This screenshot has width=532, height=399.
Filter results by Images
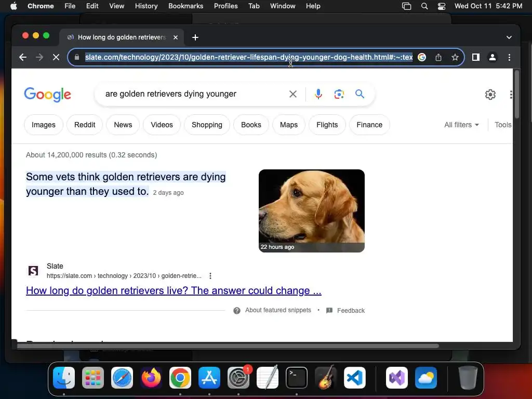pyautogui.click(x=44, y=125)
